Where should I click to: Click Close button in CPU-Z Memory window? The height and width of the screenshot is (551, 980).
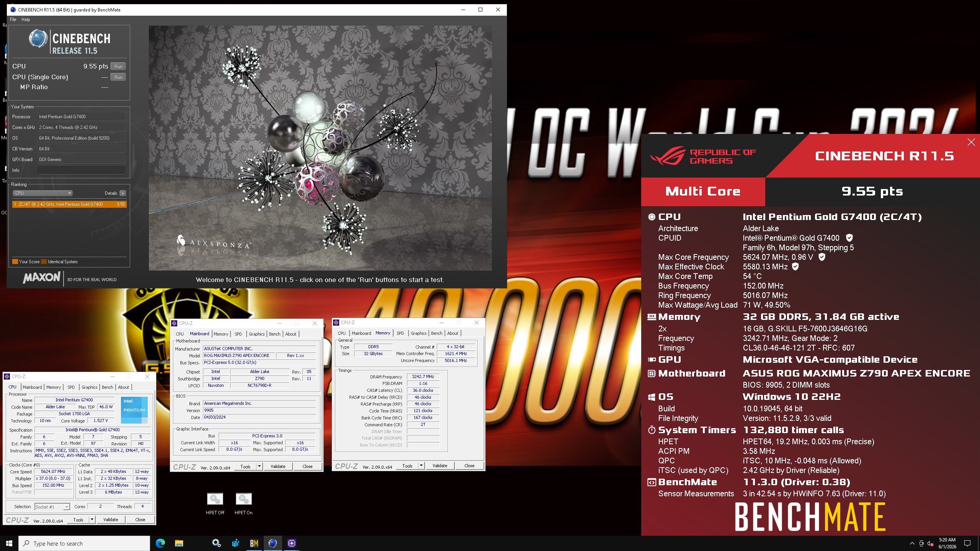pos(469,466)
